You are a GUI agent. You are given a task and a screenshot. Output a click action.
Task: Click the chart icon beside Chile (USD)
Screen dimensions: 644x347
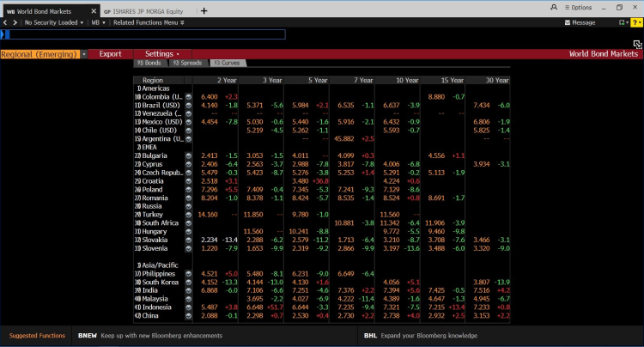pos(189,131)
